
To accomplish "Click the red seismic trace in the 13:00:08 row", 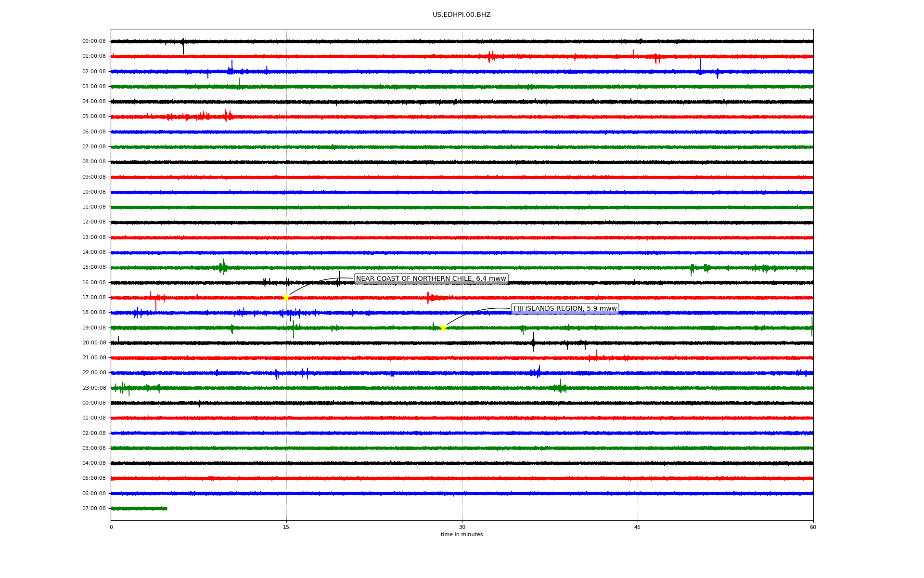I will [462, 237].
